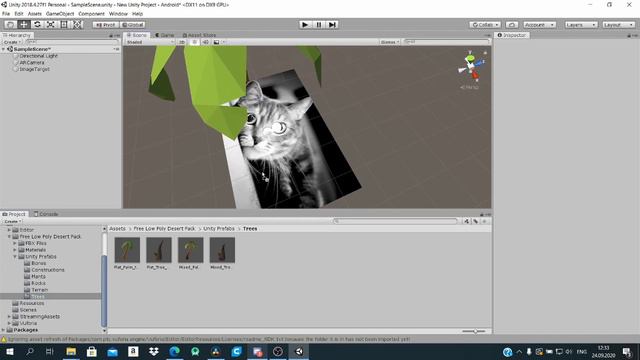
Task: Switch to the Asset Store tab
Action: point(199,35)
